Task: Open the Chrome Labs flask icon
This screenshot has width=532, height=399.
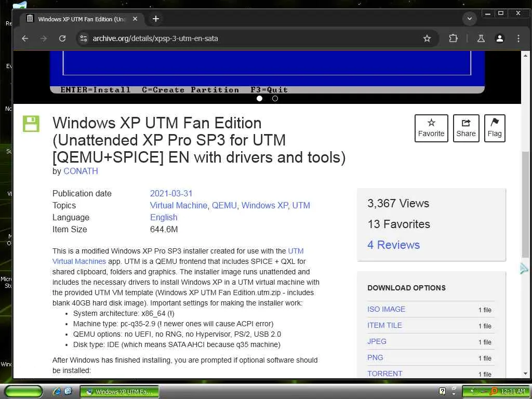Action: point(481,38)
